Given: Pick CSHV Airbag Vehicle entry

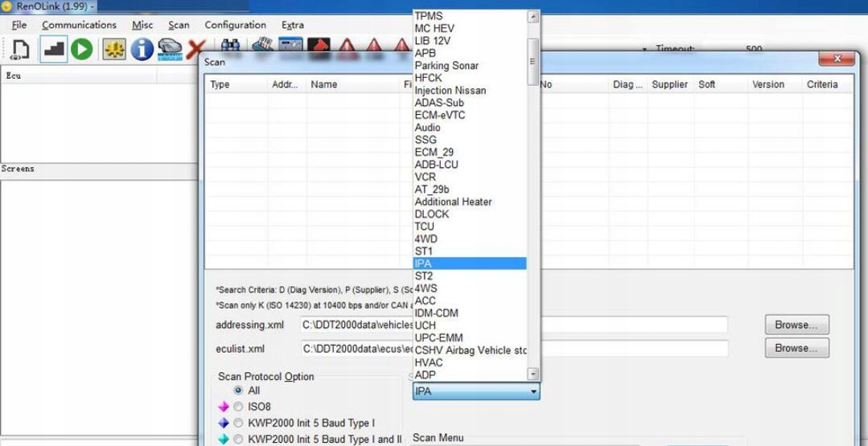Looking at the screenshot, I should (x=470, y=350).
